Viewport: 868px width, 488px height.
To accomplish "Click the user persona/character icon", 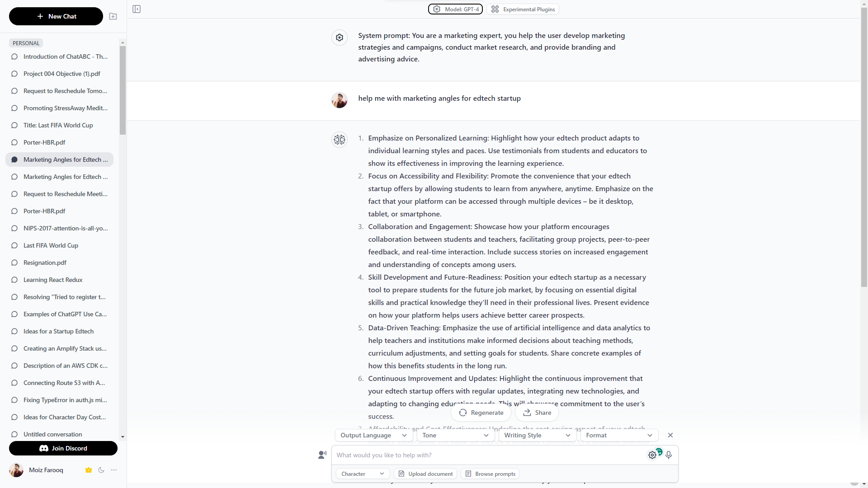I will click(322, 455).
